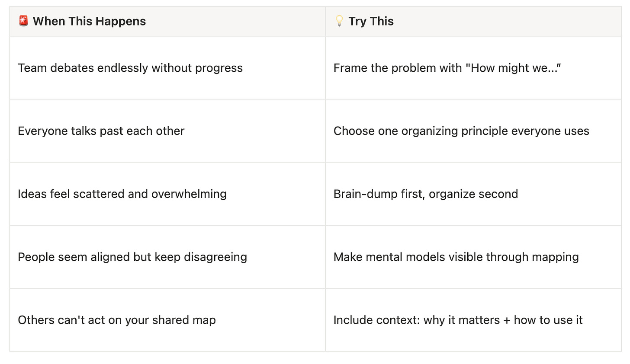Click the red siren emoji icon

coord(23,21)
